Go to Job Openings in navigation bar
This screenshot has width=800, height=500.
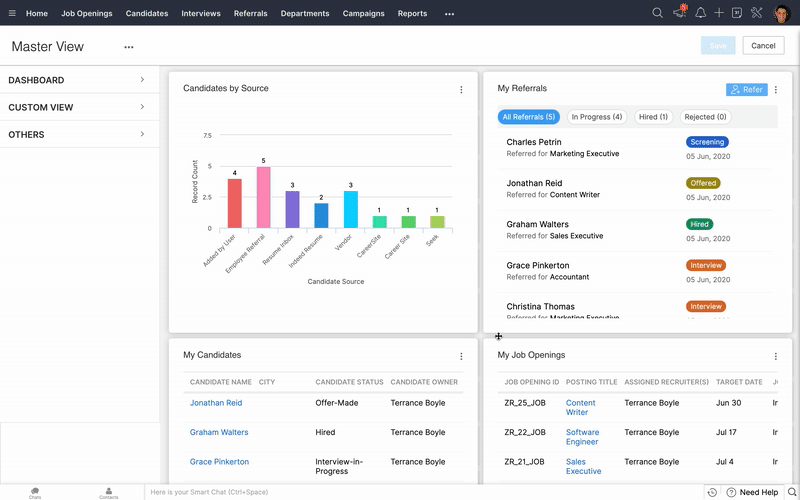(x=87, y=13)
